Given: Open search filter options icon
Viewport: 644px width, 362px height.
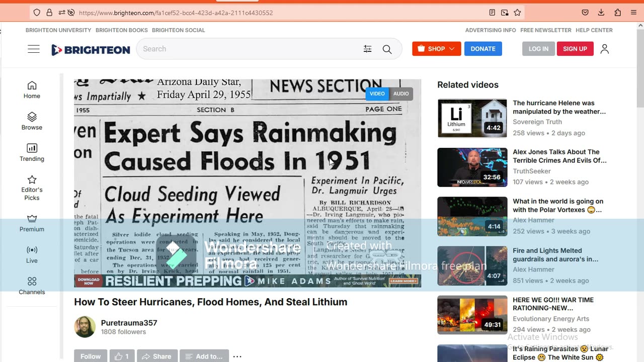Looking at the screenshot, I should [368, 49].
